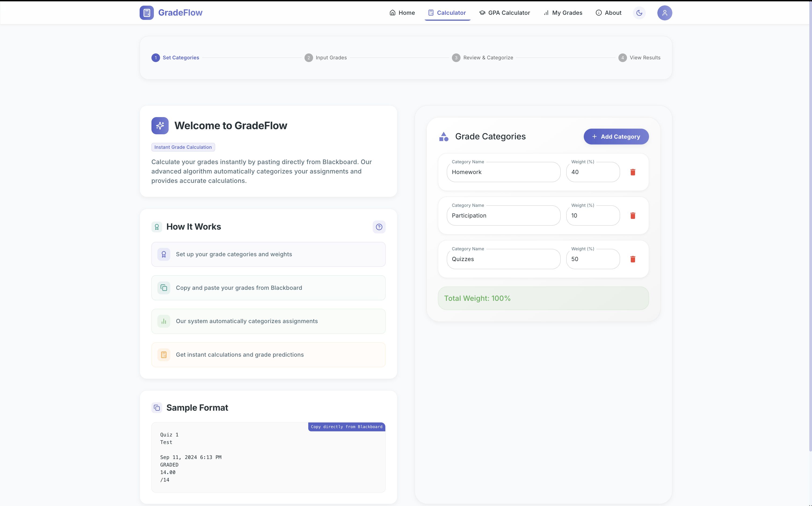Image resolution: width=812 pixels, height=506 pixels.
Task: Go to the View Results step
Action: pos(639,57)
